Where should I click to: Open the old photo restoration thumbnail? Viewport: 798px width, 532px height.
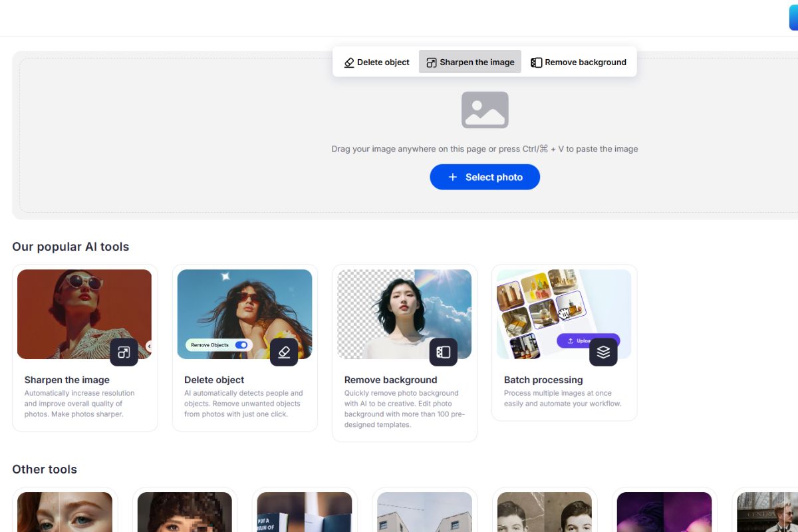[x=544, y=512]
